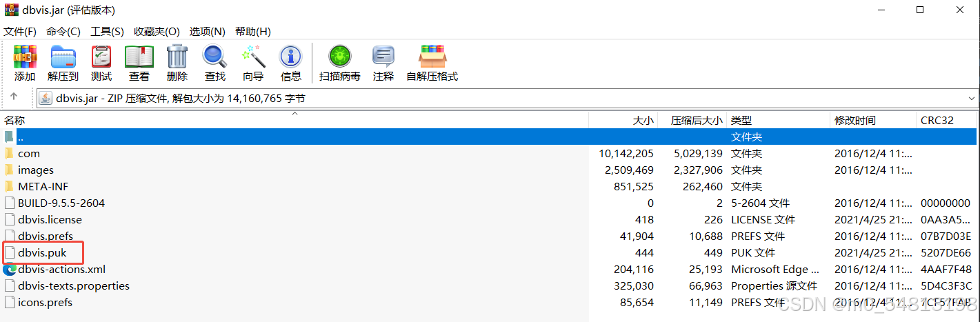Open the 收藏夹(O) menu
980x322 pixels.
click(157, 32)
